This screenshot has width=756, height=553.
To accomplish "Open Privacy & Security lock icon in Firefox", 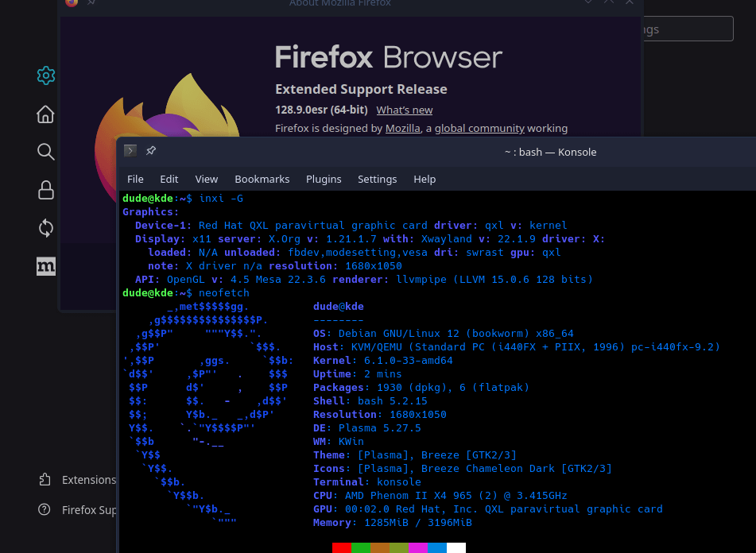I will pos(46,190).
